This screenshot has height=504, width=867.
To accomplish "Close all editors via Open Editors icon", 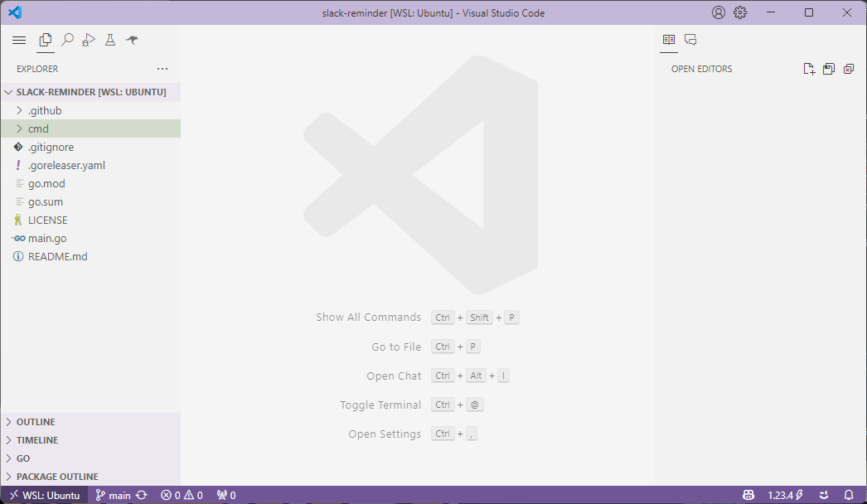I will [849, 69].
